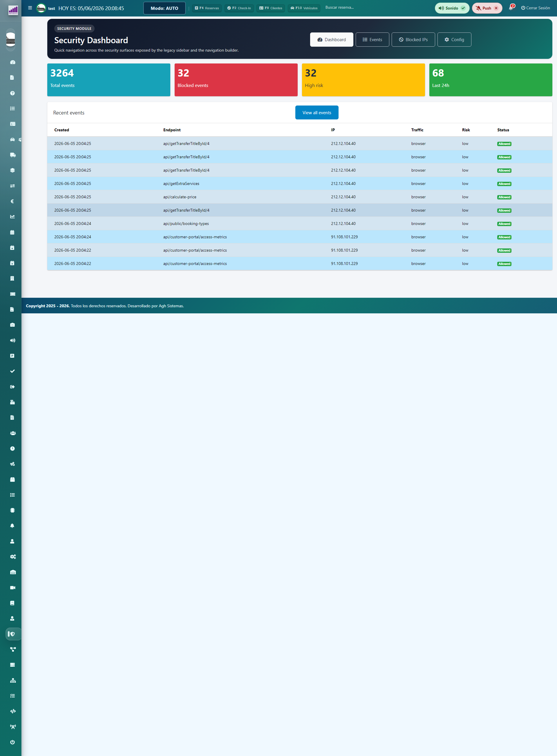Select the api/public/booking-types endpoint cell
557x756 pixels.
pyautogui.click(x=186, y=223)
